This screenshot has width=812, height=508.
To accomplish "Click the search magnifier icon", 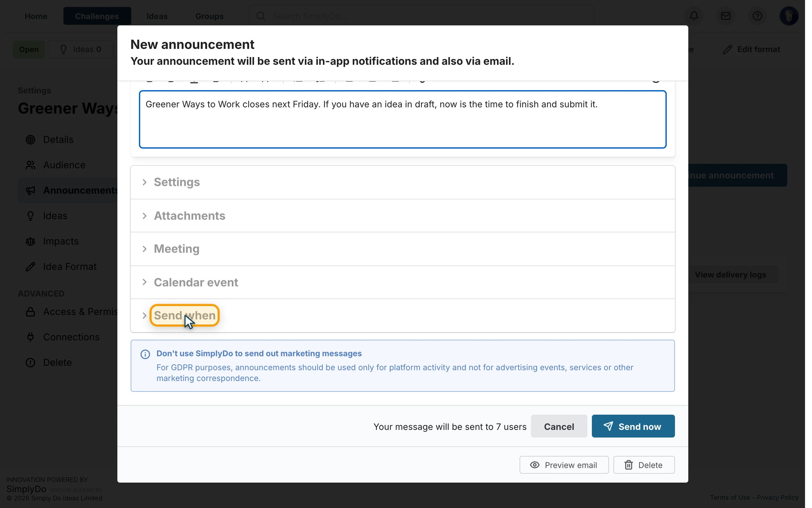I will point(261,16).
